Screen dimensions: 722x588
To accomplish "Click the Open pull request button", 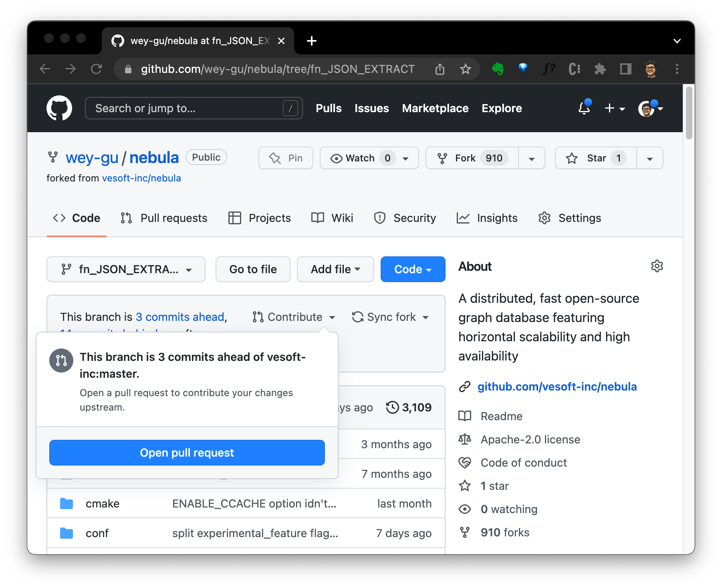I will (187, 453).
